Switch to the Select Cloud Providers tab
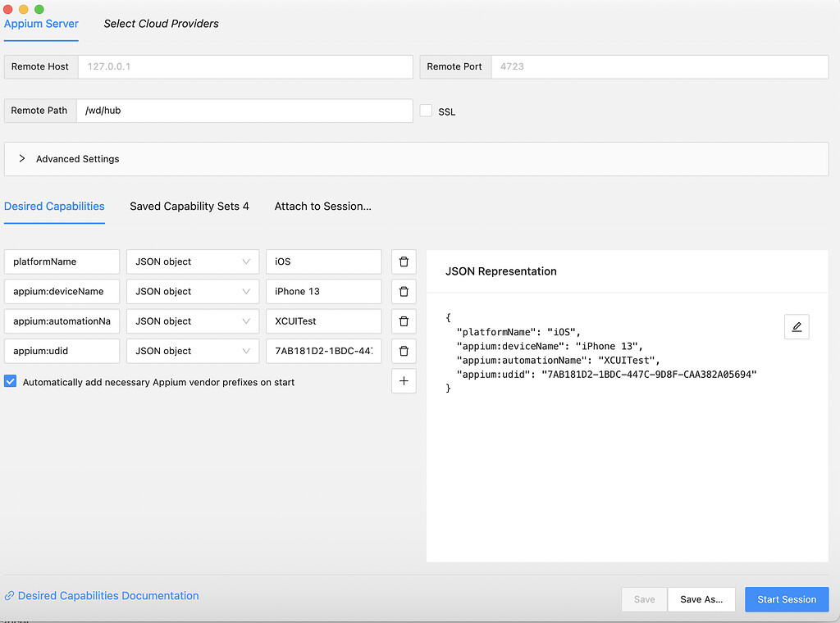840x623 pixels. click(x=161, y=24)
